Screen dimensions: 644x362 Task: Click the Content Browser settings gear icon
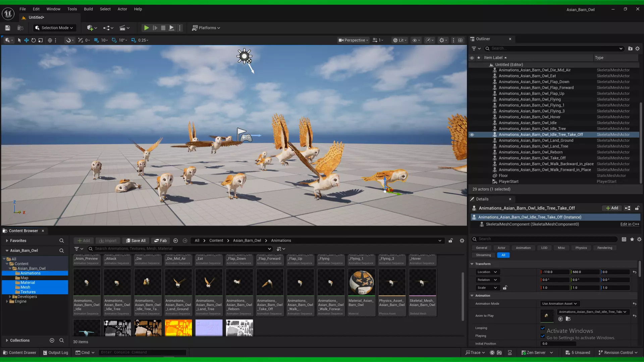coord(462,241)
